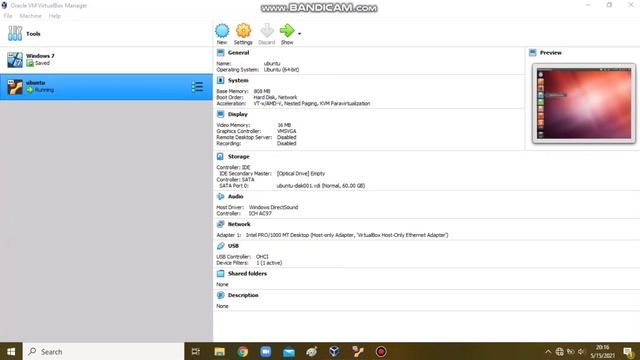This screenshot has height=360, width=640.
Task: Click the Optical Drive Empty entry
Action: (301, 173)
